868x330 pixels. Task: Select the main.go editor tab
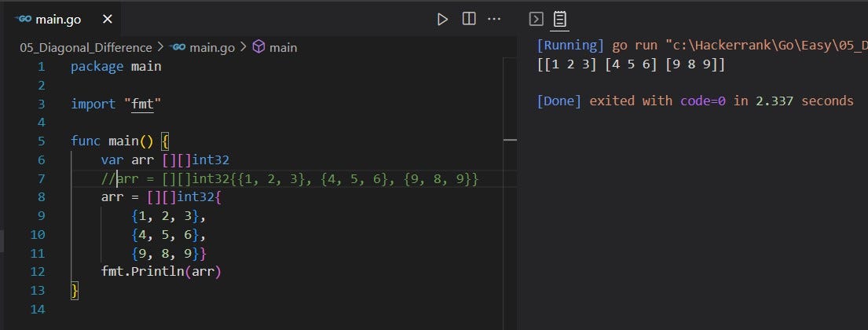pyautogui.click(x=60, y=20)
